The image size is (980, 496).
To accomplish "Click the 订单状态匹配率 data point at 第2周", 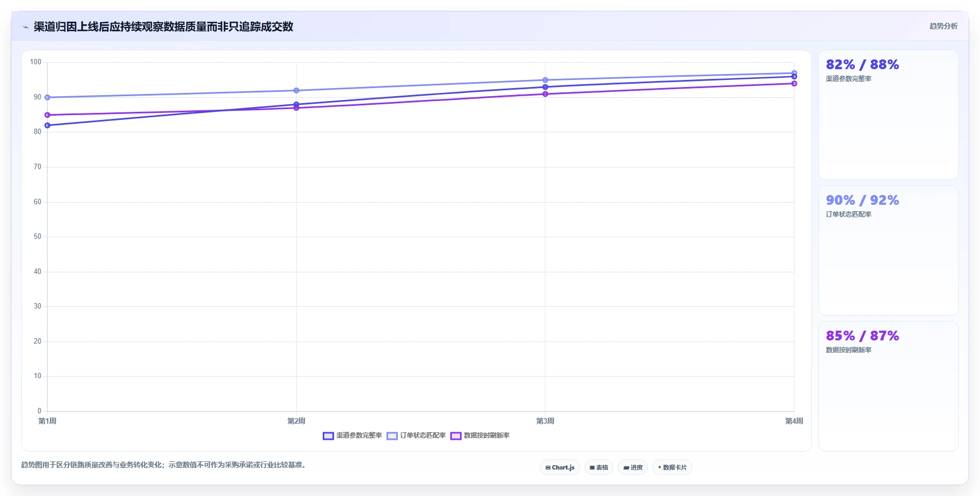I will tap(296, 90).
